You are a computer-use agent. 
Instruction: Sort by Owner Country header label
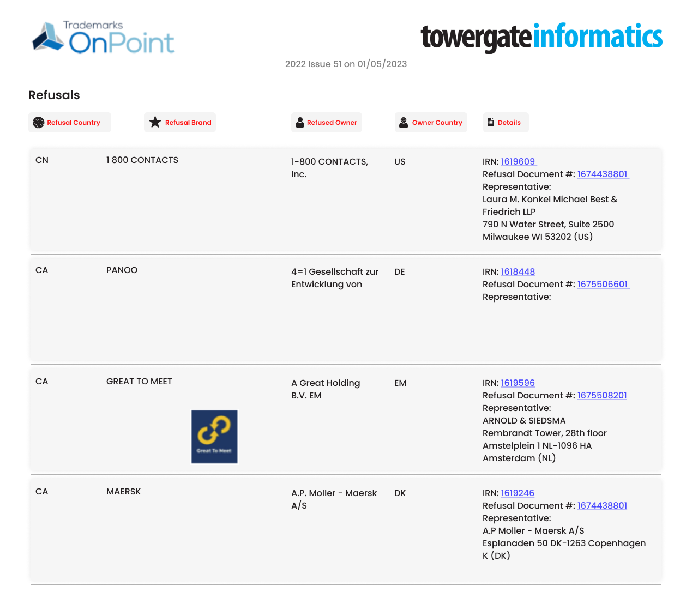pos(437,123)
